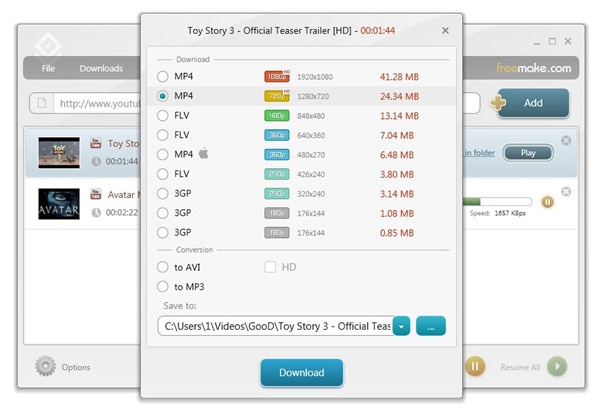Click the page icon left of URL field
The width and height of the screenshot is (600, 413).
pos(42,103)
